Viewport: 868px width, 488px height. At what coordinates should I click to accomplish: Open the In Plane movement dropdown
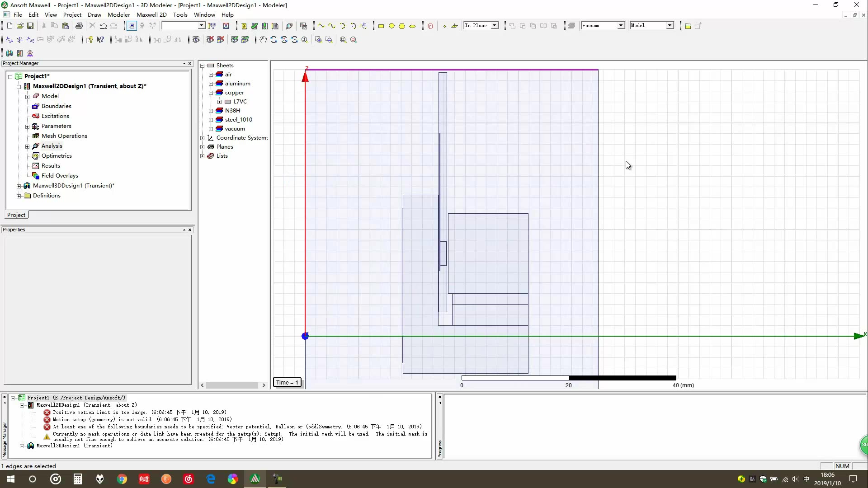[x=495, y=26]
